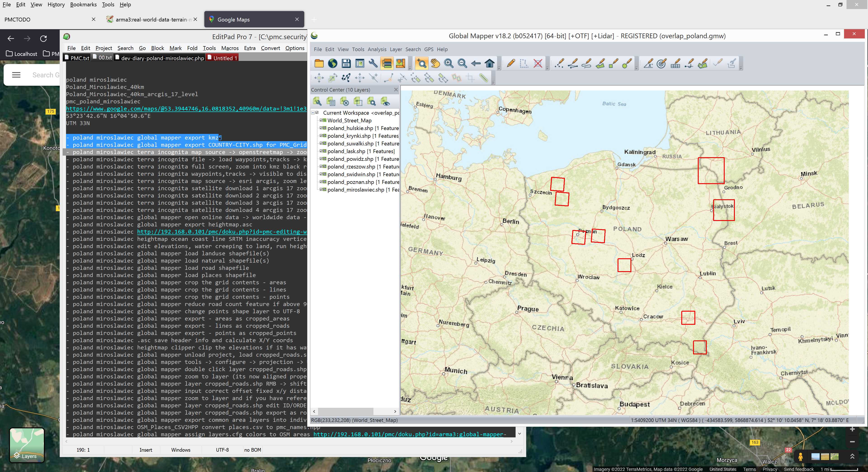Click the Google Maps search box
Screen dimensions: 868x472
45,75
